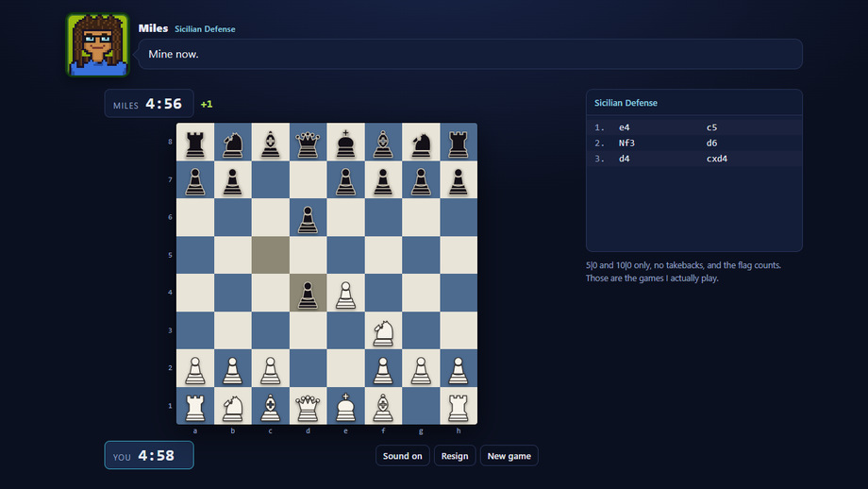Select the white pawn on g2
868x489 pixels.
click(x=421, y=368)
